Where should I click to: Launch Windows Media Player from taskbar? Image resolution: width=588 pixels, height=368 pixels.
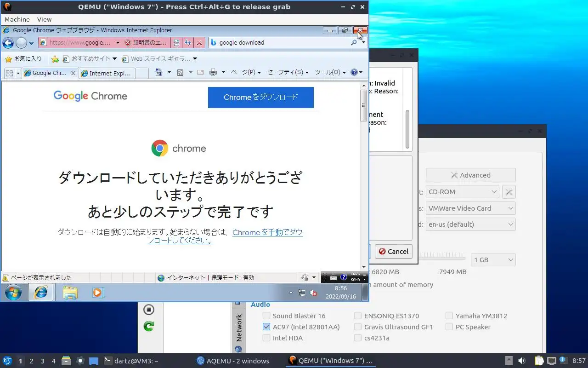click(98, 292)
